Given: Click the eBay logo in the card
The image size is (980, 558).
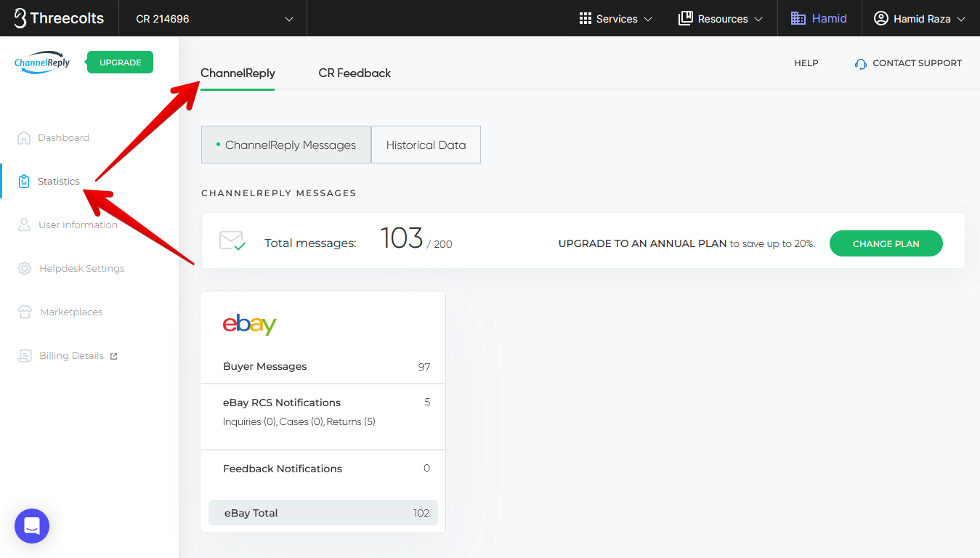Looking at the screenshot, I should coord(249,324).
